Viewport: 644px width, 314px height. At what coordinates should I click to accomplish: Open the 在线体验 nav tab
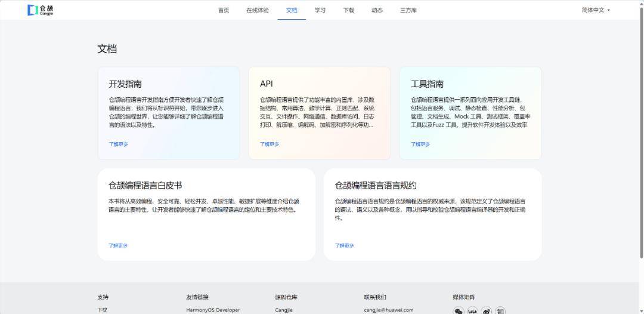point(258,10)
